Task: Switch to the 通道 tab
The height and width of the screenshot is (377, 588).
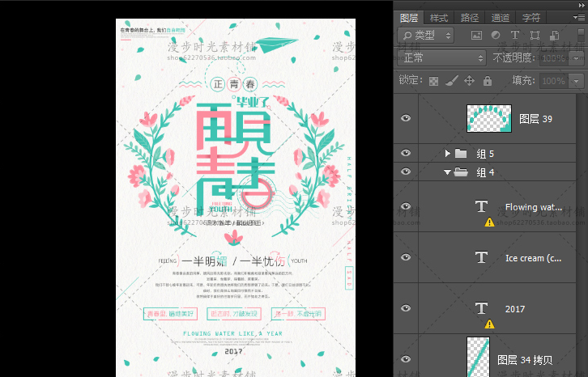Action: coord(501,17)
